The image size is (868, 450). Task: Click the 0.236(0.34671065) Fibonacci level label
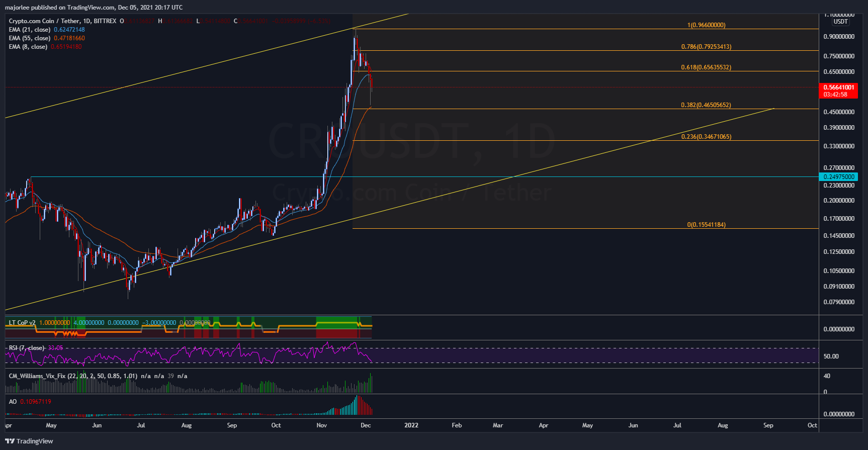coord(706,137)
